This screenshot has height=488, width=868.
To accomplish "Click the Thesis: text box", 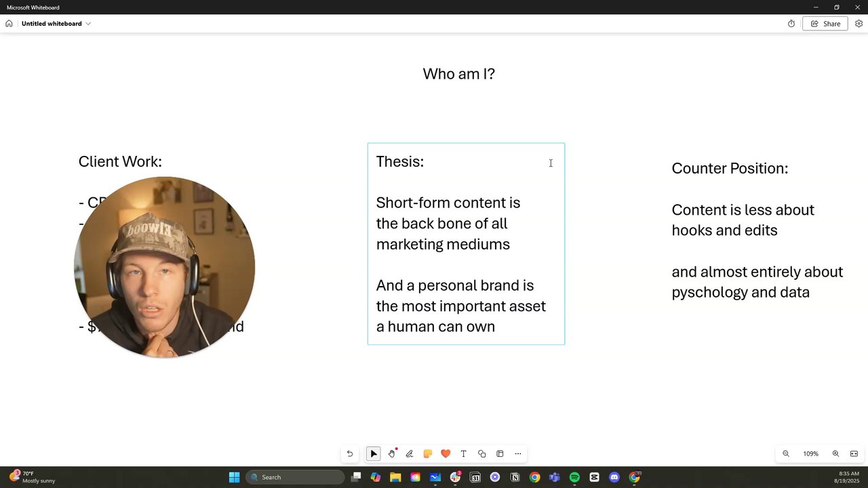I will pyautogui.click(x=466, y=244).
